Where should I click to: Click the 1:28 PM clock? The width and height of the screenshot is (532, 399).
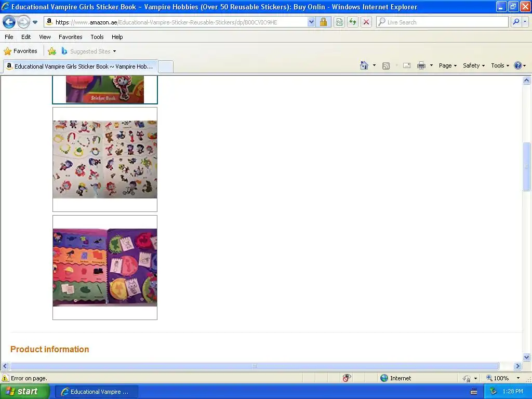(513, 392)
